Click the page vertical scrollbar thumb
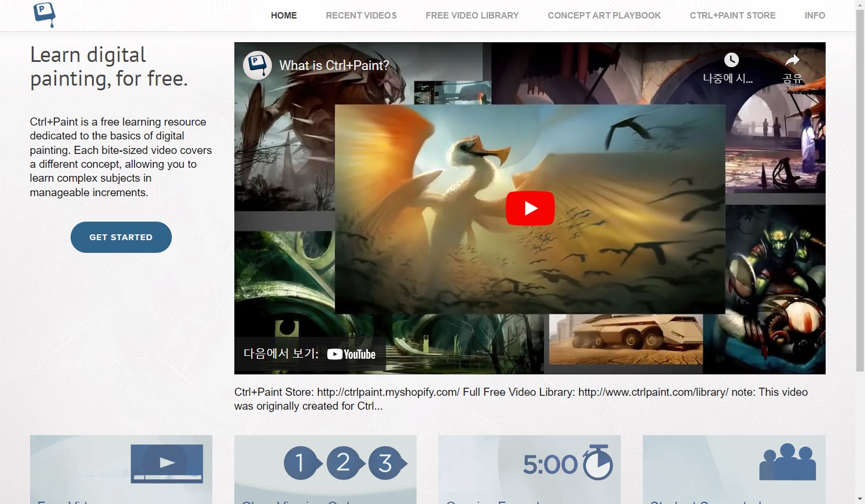Screen dimensions: 865x504 click(x=860, y=190)
